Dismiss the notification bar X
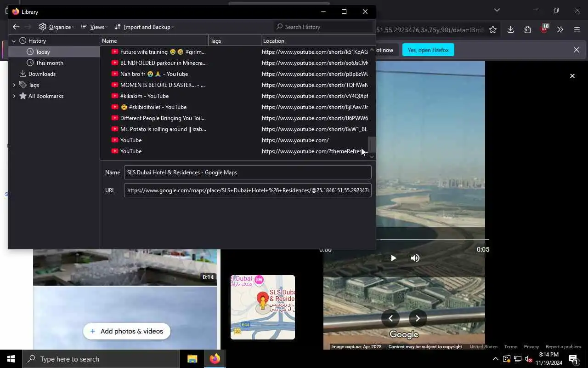The width and height of the screenshot is (588, 368). [x=577, y=50]
